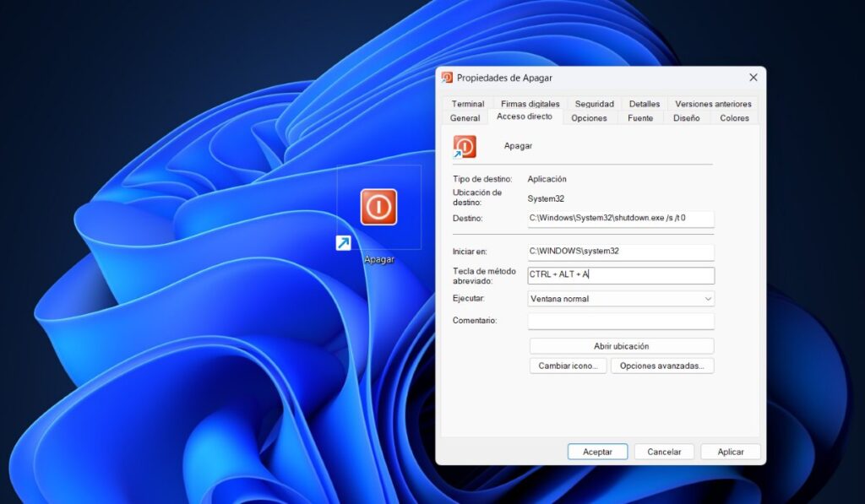Switch to the Fuente tab
Screen dimensions: 865x504
640,117
